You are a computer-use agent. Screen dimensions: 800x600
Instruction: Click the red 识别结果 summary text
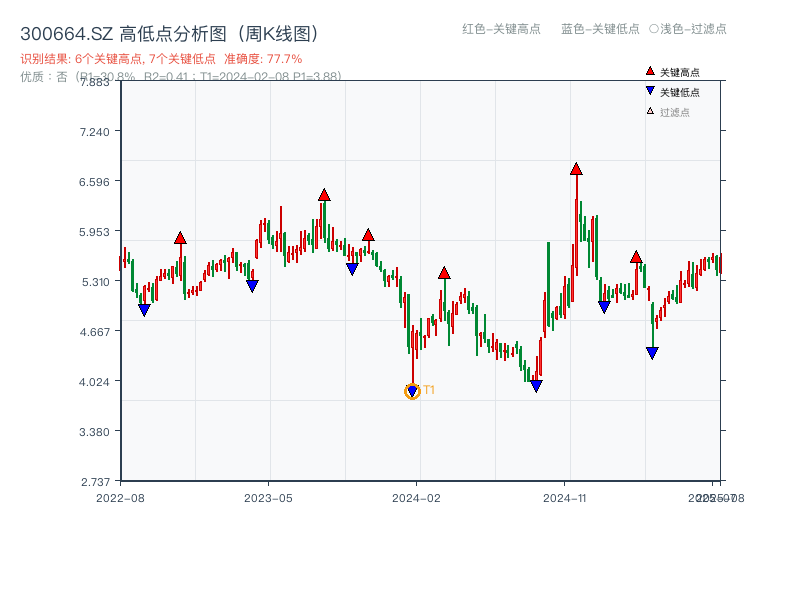tap(161, 59)
